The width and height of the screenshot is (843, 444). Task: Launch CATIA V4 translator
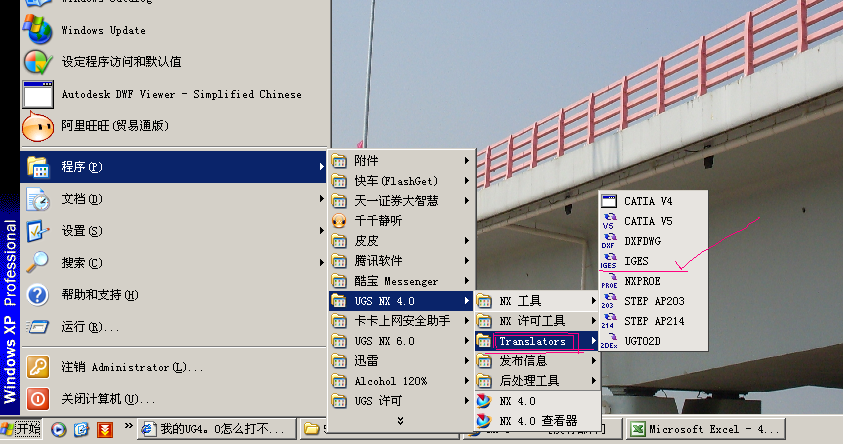tap(653, 201)
